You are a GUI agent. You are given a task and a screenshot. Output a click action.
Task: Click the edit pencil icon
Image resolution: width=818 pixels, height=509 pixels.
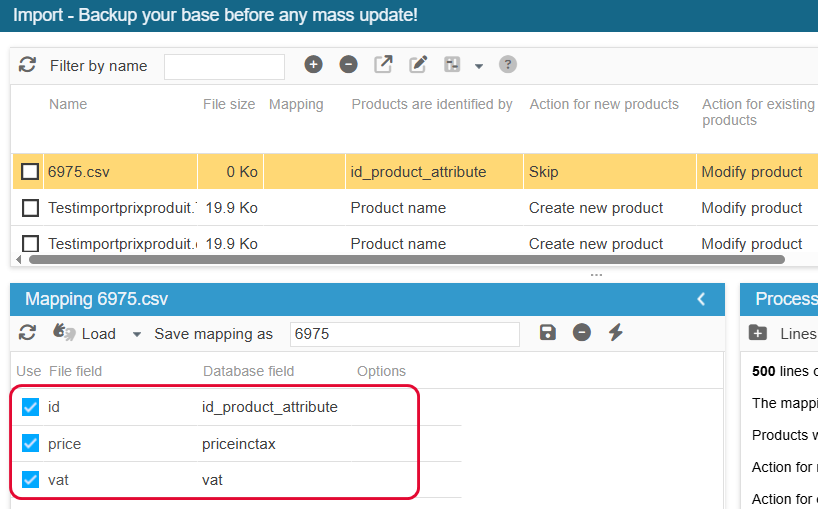click(418, 65)
